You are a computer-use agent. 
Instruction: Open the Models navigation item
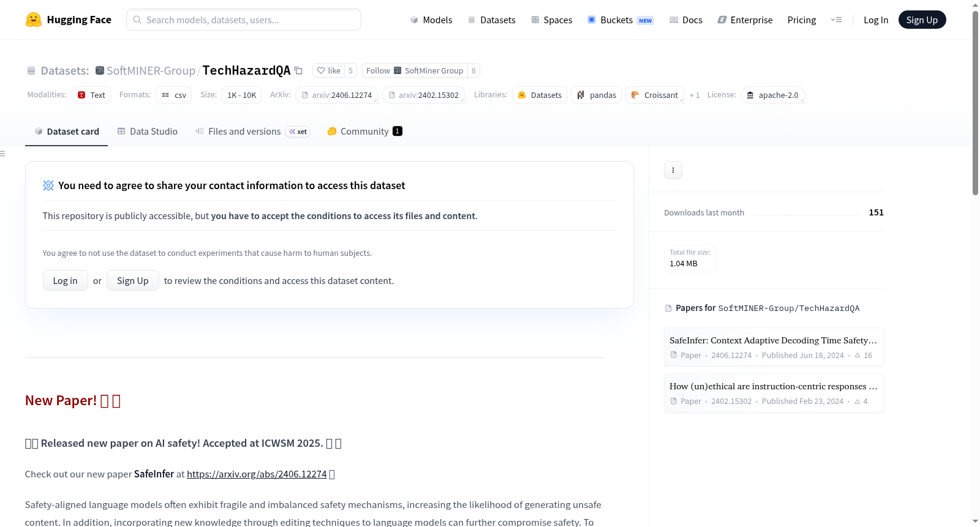(431, 20)
